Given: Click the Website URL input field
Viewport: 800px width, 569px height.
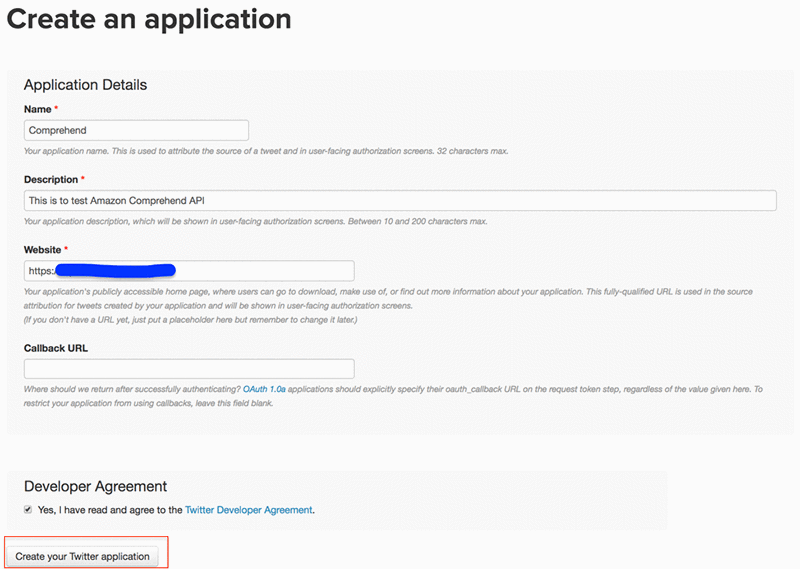Looking at the screenshot, I should tap(189, 270).
